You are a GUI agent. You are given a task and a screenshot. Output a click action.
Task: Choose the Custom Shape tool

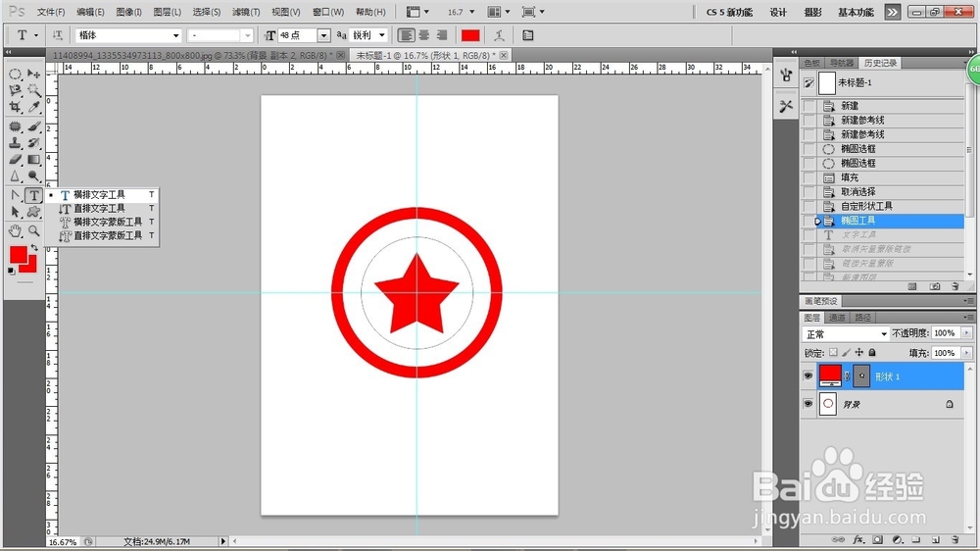[x=33, y=212]
